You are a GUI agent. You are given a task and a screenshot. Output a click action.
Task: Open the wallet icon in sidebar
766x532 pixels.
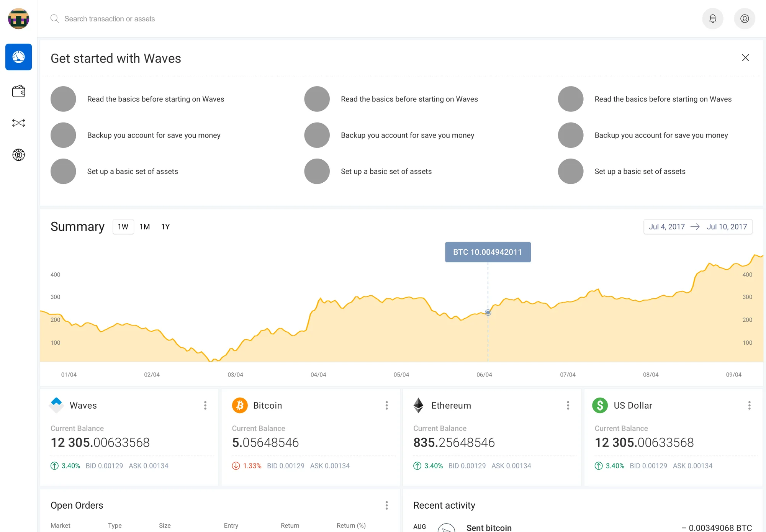point(18,91)
